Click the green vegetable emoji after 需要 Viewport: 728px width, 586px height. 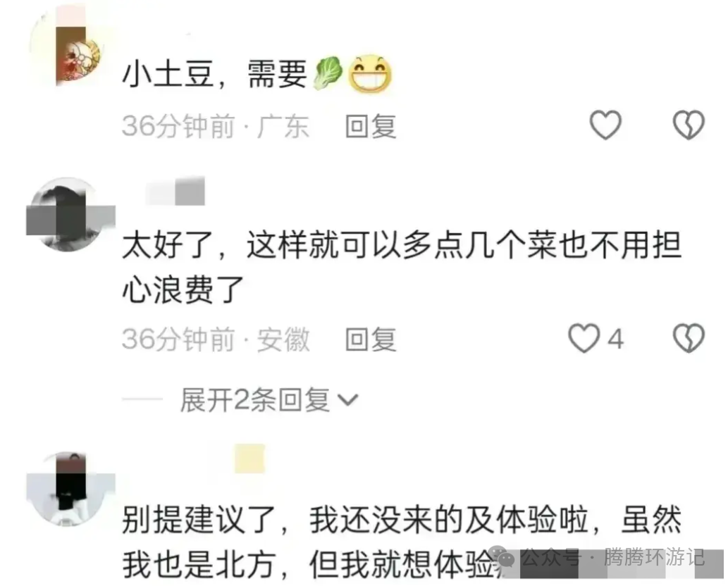click(x=328, y=73)
